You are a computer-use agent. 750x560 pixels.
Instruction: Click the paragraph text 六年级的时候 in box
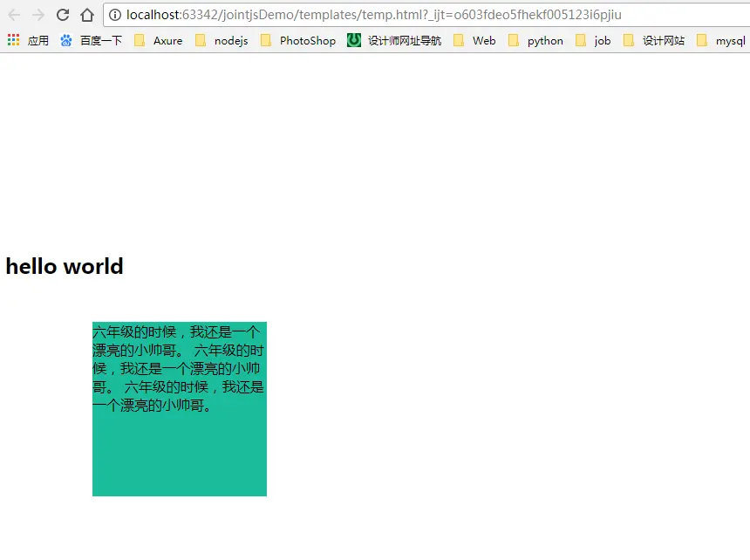[178, 369]
